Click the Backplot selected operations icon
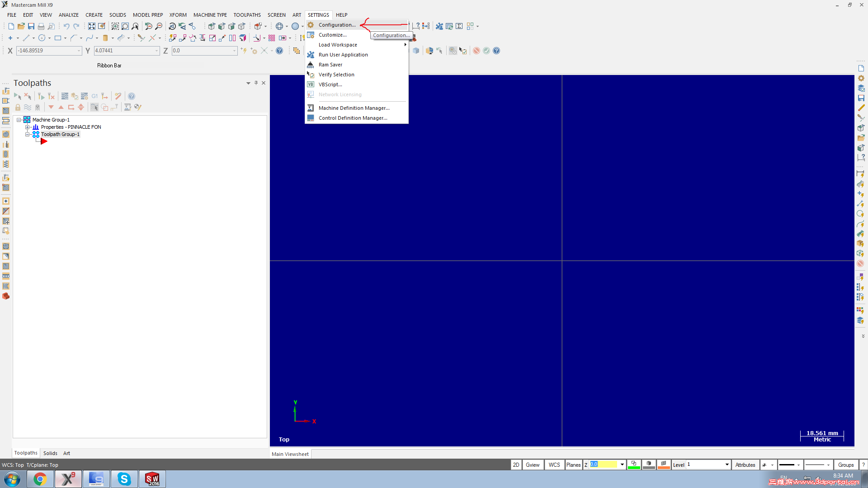This screenshot has height=488, width=868. 65,96
